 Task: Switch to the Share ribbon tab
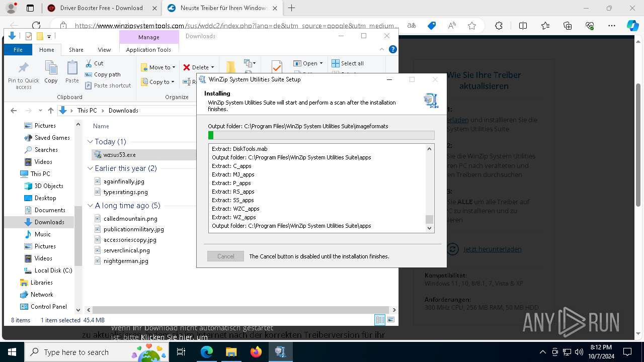coord(76,50)
